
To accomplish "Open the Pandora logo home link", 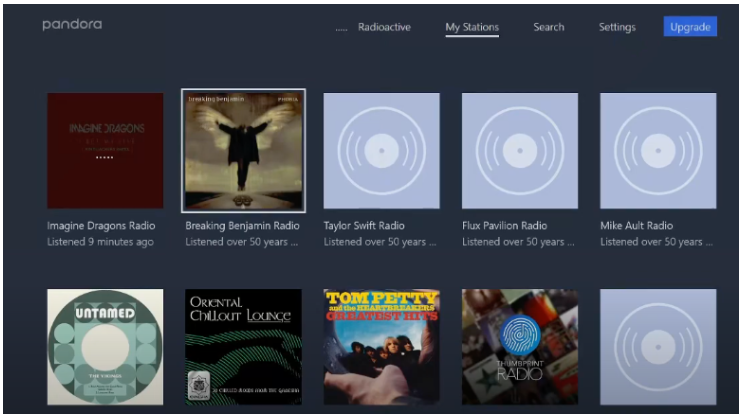I will 72,25.
